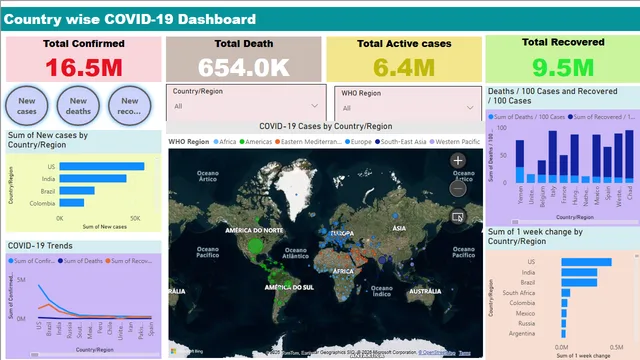This screenshot has width=640, height=360.
Task: Select Mexico bar in 1 week change chart
Action: [564, 313]
